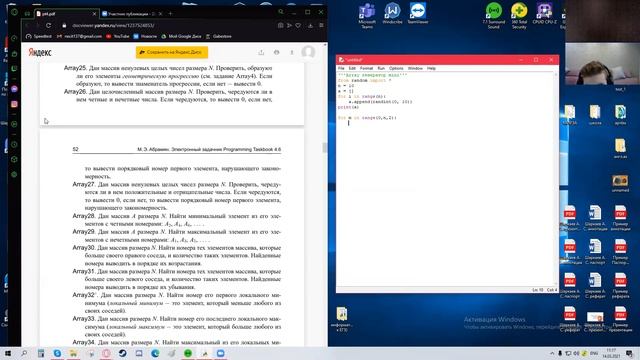Click the 'Array25' task heading in PDF
This screenshot has height=360, width=640.
point(75,68)
